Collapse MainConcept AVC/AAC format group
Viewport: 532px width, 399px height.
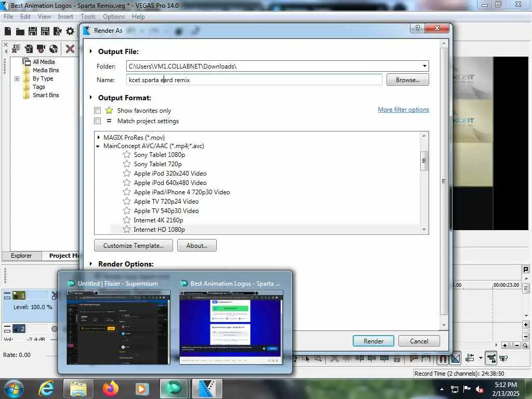coord(98,146)
